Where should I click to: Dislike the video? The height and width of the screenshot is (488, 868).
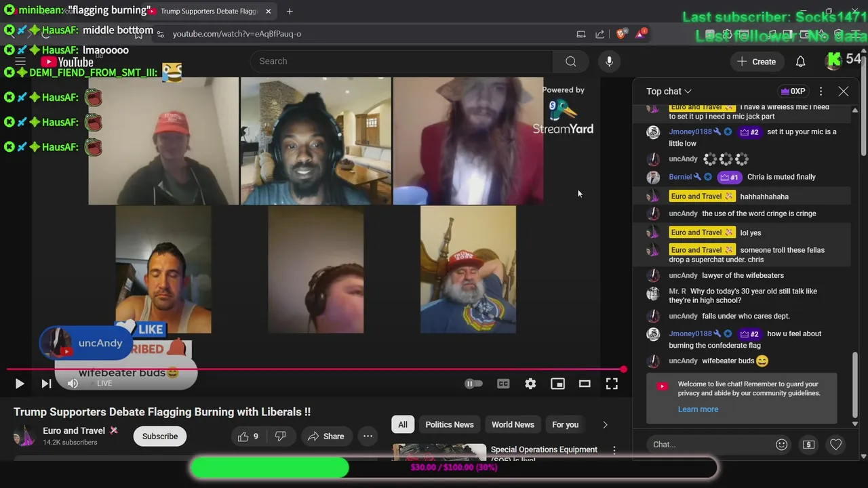pyautogui.click(x=281, y=436)
